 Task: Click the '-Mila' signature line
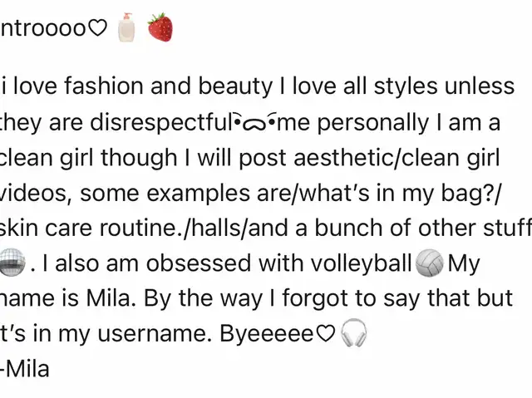[25, 369]
